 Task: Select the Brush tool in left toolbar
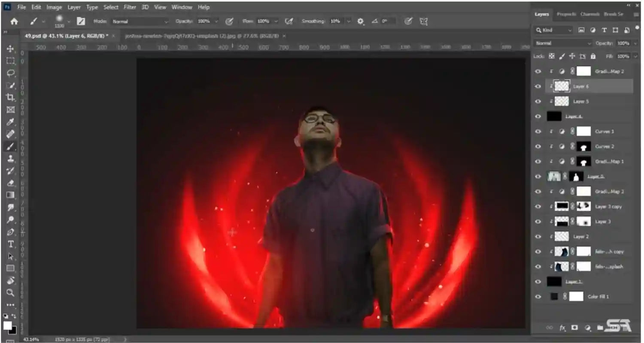pos(10,146)
